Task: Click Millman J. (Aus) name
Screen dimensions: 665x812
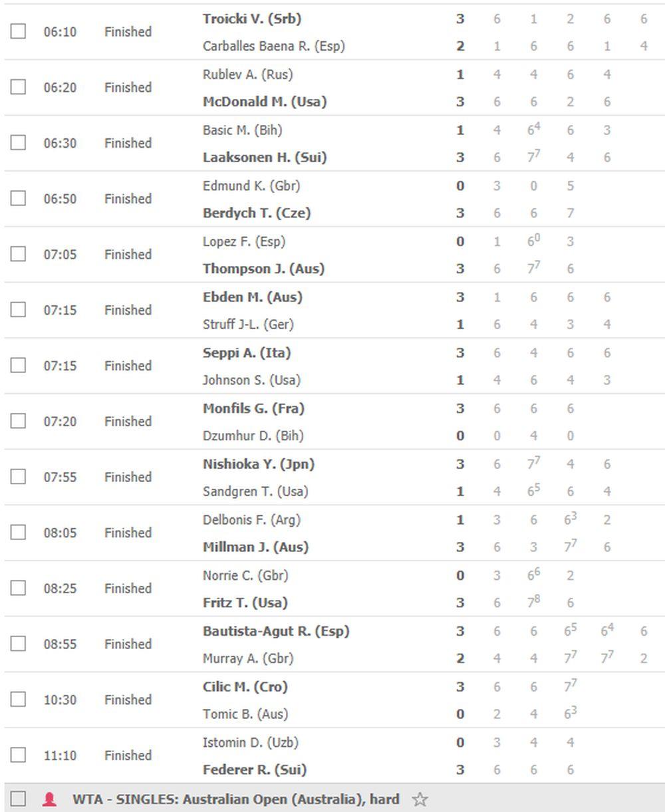Action: pyautogui.click(x=255, y=547)
